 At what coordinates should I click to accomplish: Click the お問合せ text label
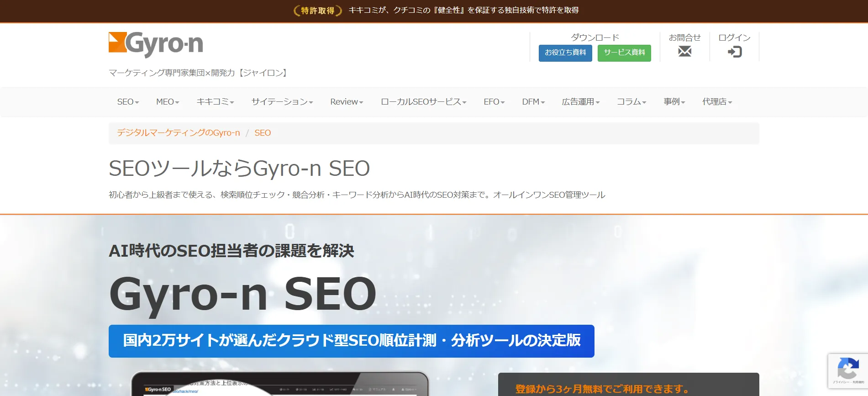click(684, 37)
